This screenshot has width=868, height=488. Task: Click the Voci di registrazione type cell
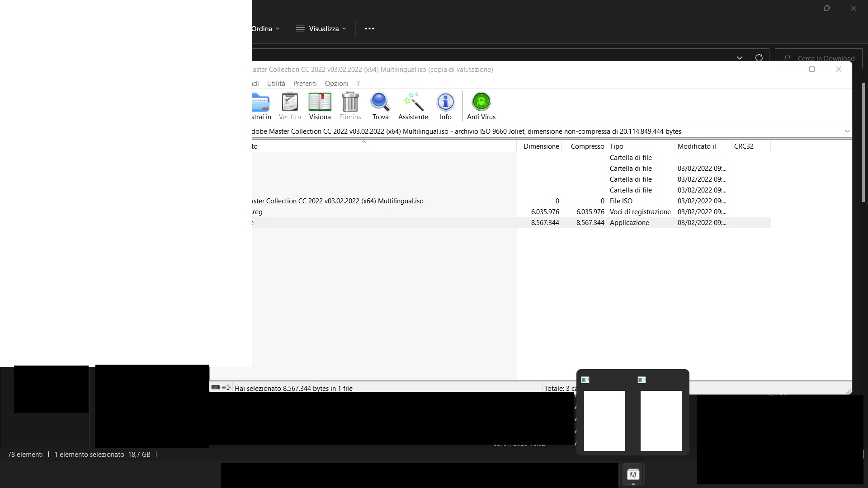coord(640,212)
